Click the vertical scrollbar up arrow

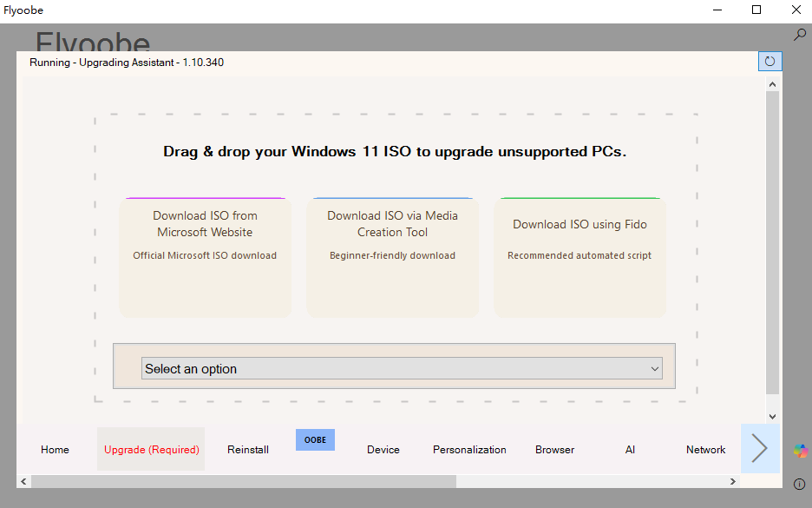click(773, 84)
